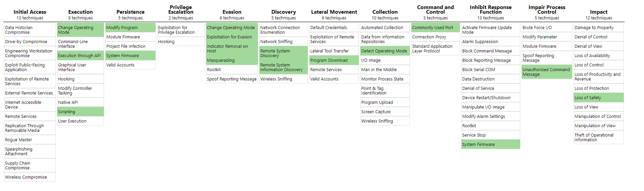This screenshot has width=644, height=191.
Task: Select Program Download technique
Action: (334, 60)
